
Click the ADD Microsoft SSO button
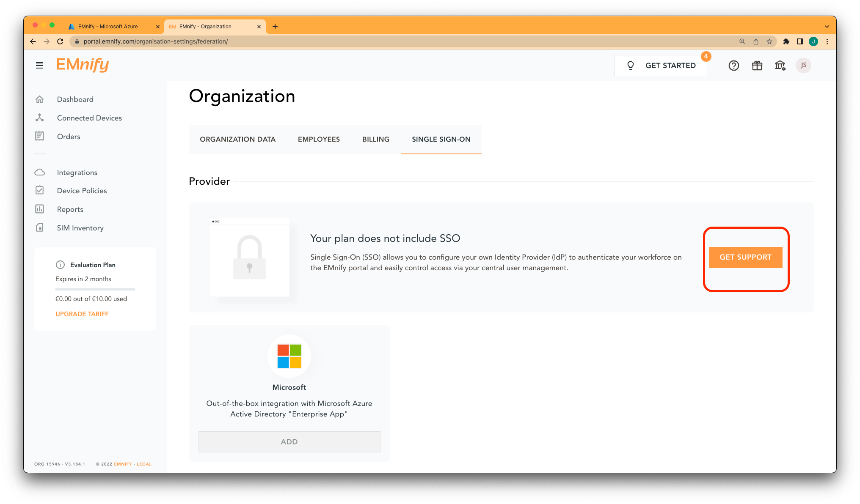click(x=289, y=442)
